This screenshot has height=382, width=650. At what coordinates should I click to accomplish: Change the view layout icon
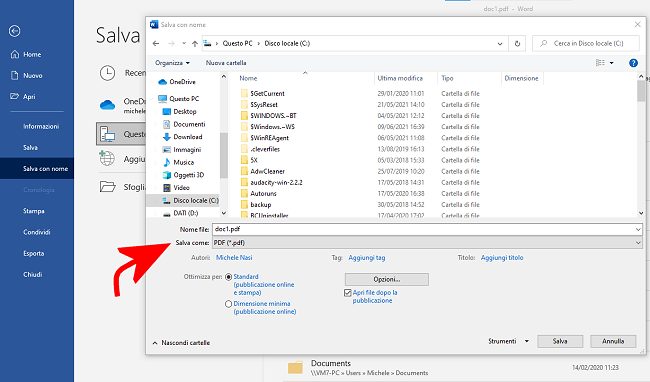tap(600, 63)
